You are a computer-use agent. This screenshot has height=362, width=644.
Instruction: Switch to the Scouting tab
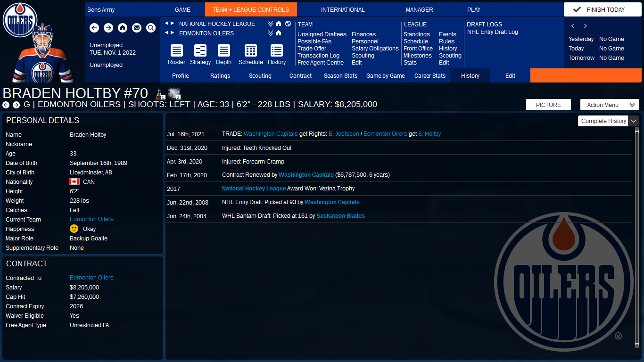pos(260,75)
